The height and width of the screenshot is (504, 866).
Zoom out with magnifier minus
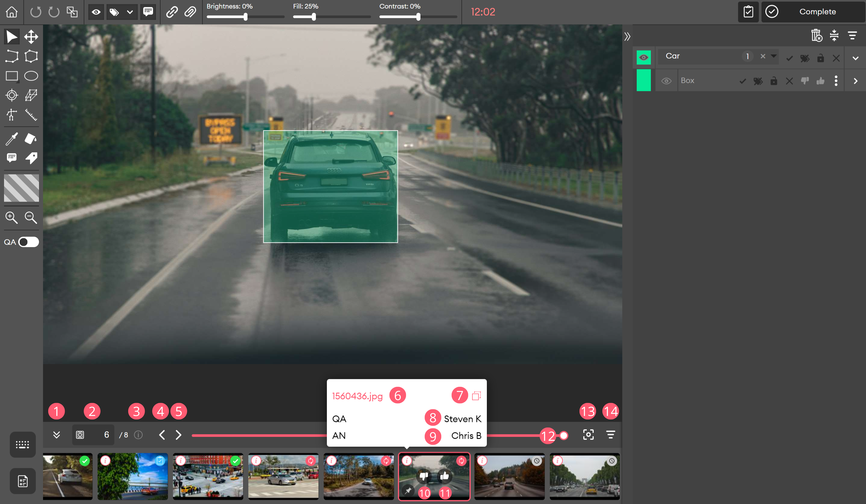[31, 217]
